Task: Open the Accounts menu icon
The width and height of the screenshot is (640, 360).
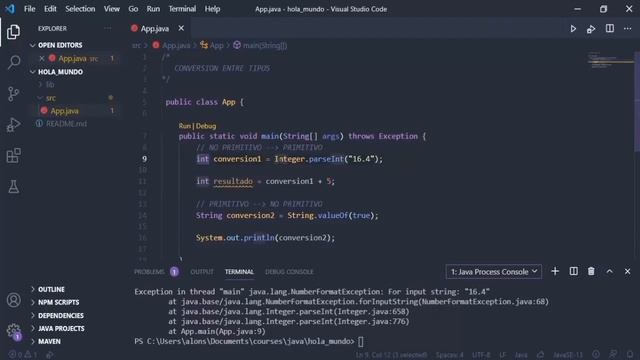Action: [x=13, y=300]
